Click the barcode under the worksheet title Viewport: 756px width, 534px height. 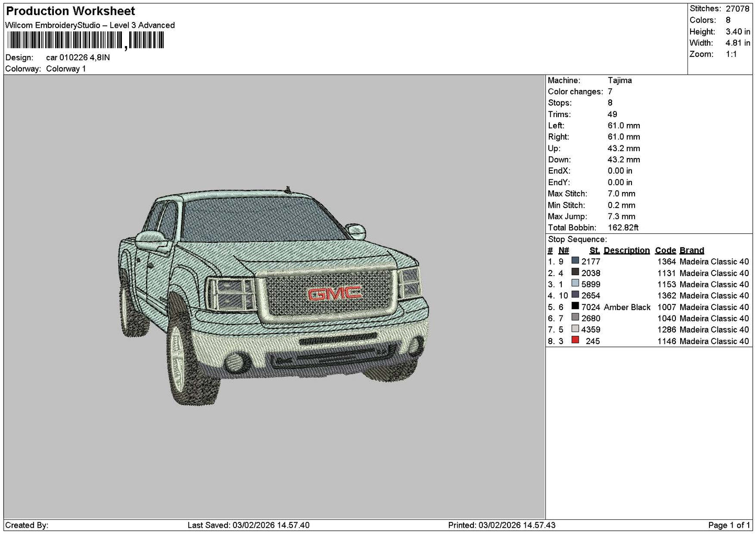tap(86, 40)
